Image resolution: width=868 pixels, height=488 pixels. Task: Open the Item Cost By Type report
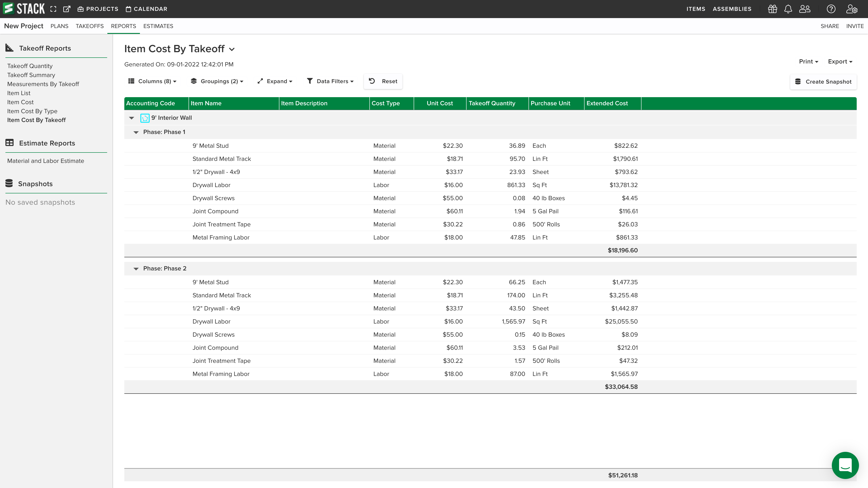32,111
